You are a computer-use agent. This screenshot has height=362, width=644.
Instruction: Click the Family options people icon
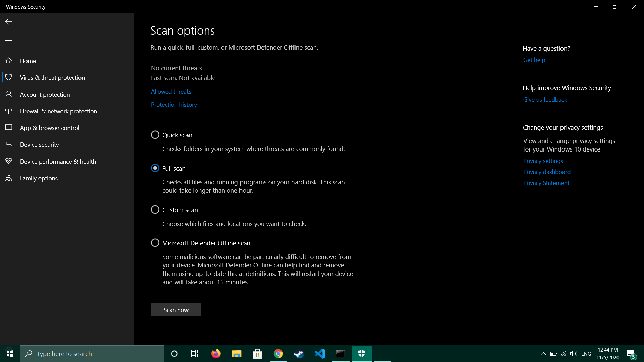9,178
